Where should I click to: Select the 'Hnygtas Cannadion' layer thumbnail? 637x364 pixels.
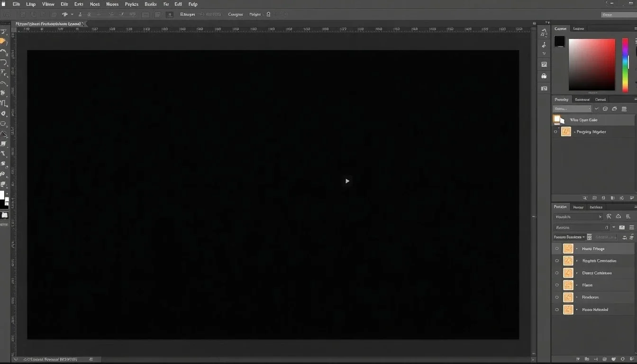click(568, 261)
